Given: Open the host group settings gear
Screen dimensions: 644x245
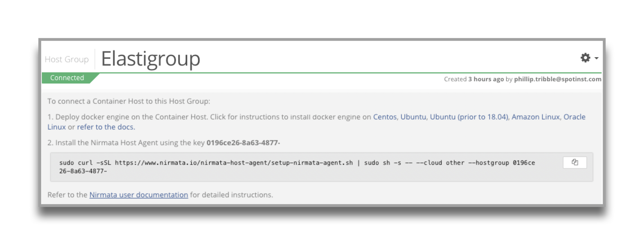Looking at the screenshot, I should tap(585, 58).
